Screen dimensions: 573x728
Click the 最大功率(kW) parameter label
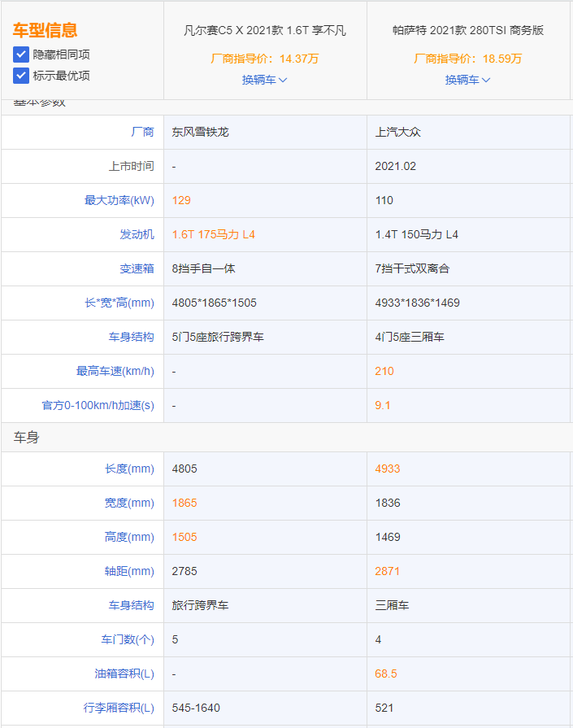click(119, 200)
